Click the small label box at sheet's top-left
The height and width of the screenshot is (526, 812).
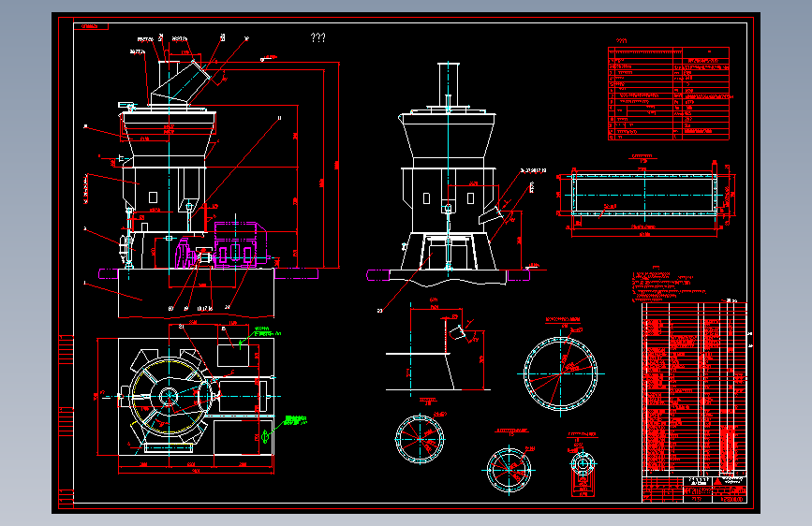[91, 26]
